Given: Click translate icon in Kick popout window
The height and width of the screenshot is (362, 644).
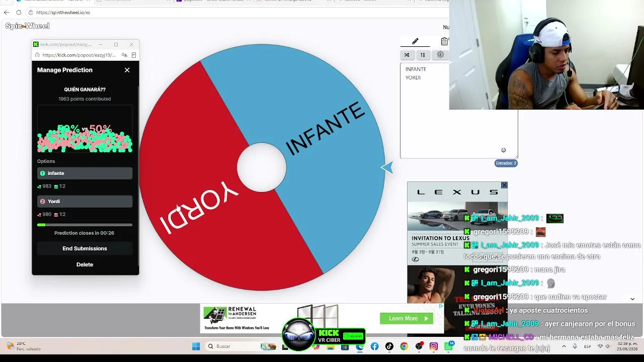Looking at the screenshot, I should 124,55.
